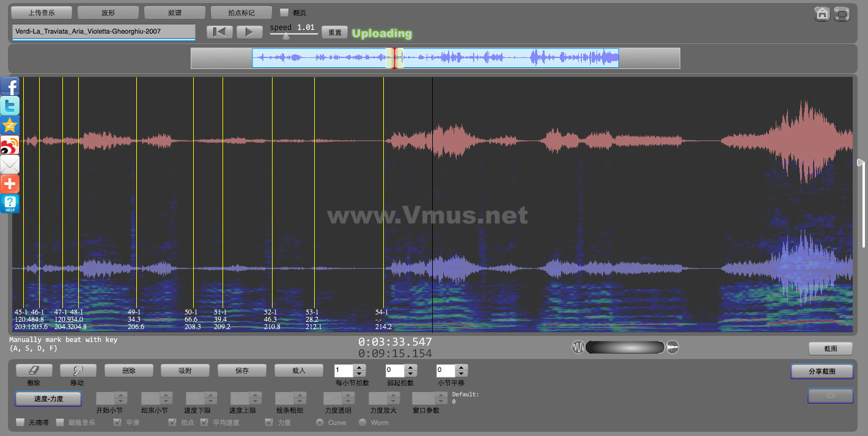Click the 每小节拍数 value field showing 1
868x436 pixels.
pyautogui.click(x=344, y=371)
